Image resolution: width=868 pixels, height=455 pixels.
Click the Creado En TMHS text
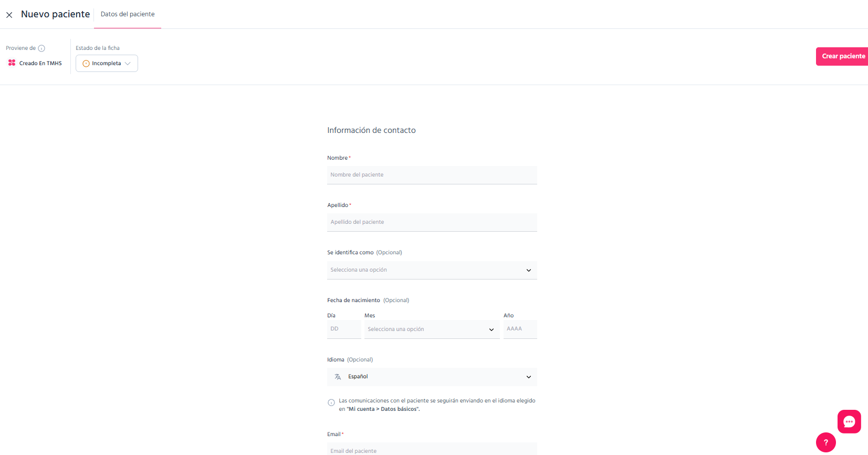click(40, 64)
